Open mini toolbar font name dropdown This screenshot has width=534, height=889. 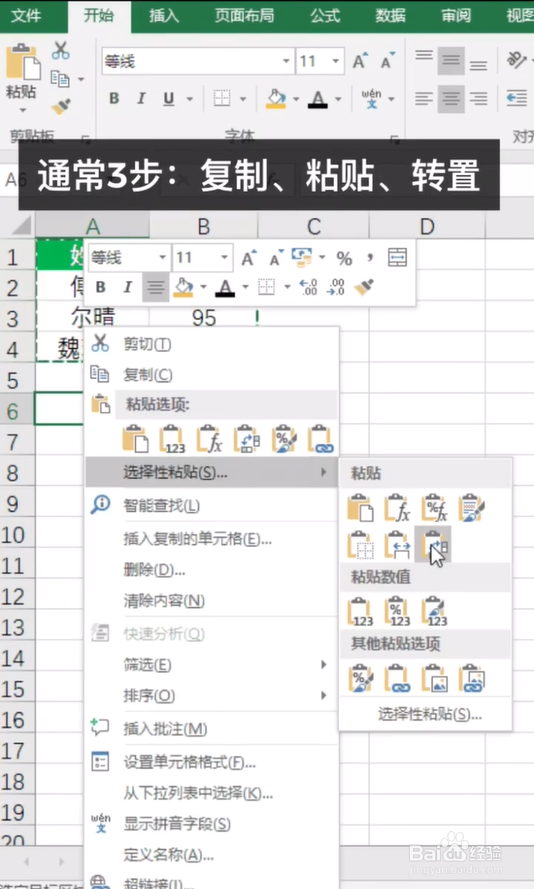(x=162, y=258)
